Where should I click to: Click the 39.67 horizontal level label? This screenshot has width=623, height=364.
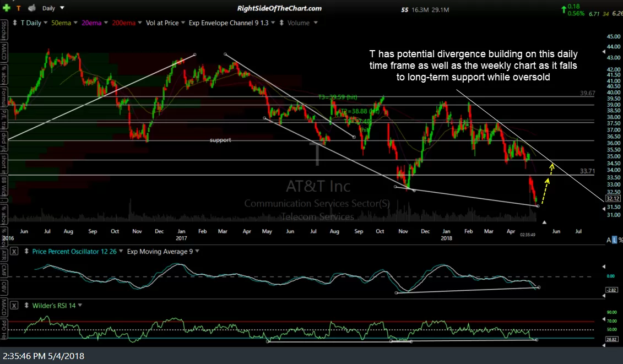point(587,93)
